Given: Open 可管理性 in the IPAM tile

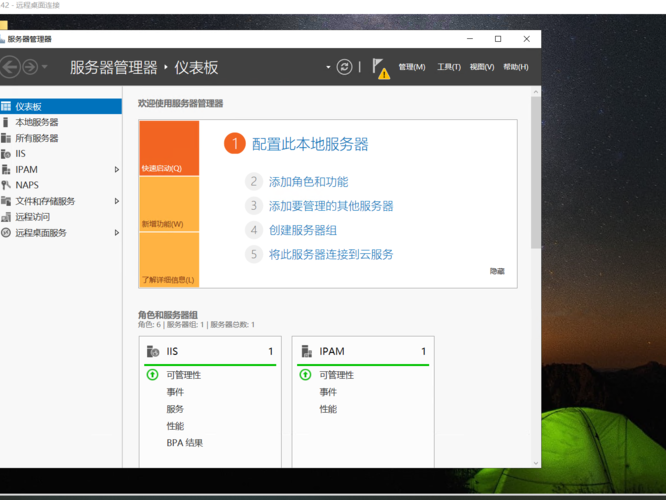Looking at the screenshot, I should (336, 375).
